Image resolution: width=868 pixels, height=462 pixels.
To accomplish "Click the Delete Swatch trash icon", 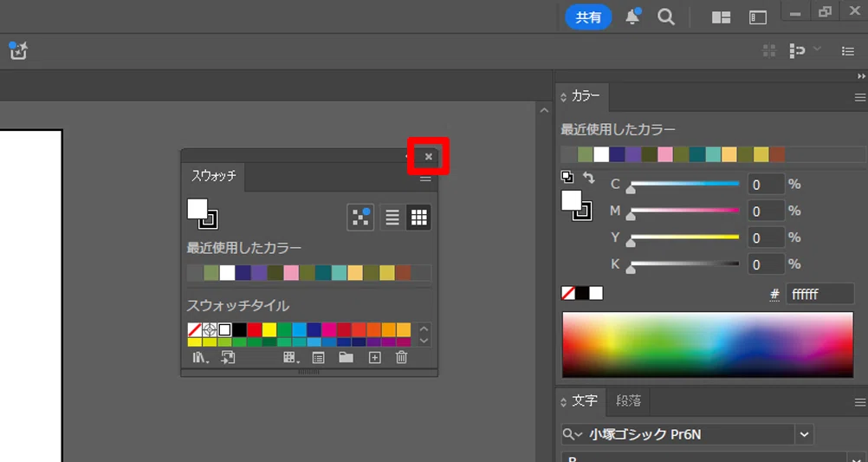I will click(x=402, y=357).
